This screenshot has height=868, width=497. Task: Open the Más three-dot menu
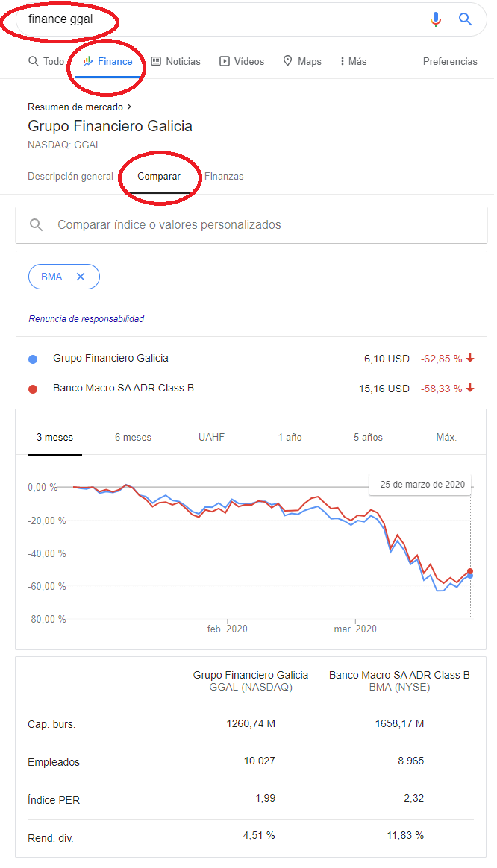[343, 61]
